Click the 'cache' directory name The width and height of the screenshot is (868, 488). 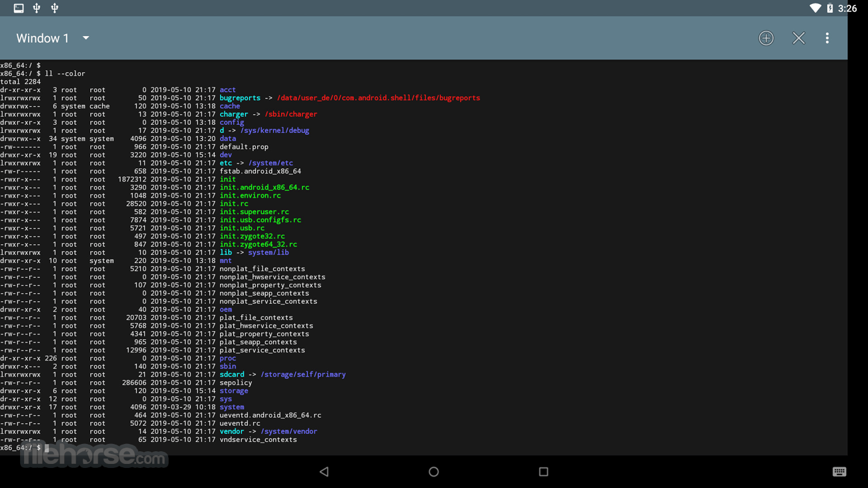230,106
